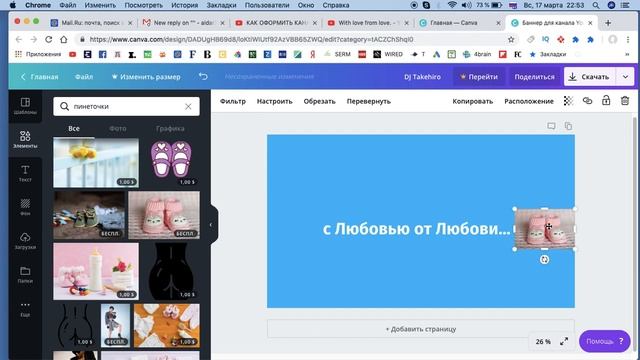Bookmark the page with the star icon
The width and height of the screenshot is (640, 360).
tap(511, 40)
